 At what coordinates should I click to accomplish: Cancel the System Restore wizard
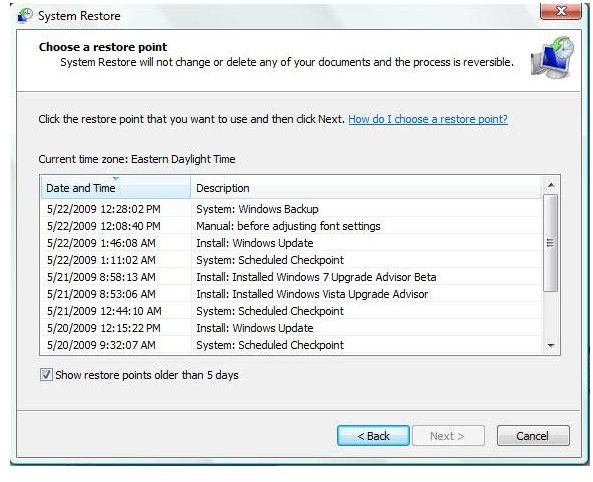(x=533, y=436)
